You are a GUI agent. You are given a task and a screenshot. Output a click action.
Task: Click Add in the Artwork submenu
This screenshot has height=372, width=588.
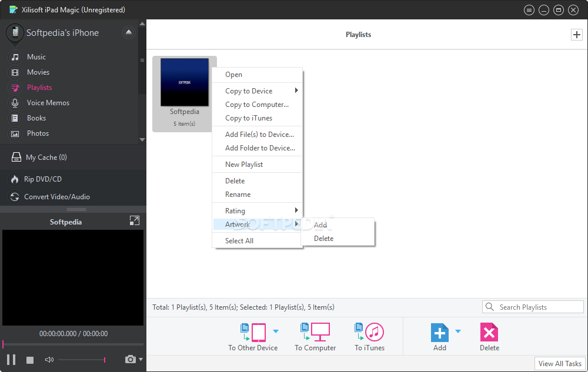[x=338, y=225]
